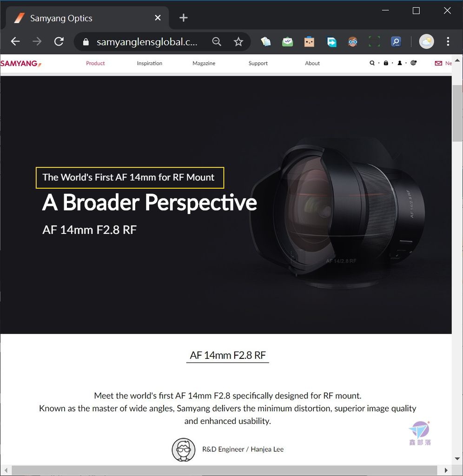Click the padlock site info icon

(x=86, y=41)
